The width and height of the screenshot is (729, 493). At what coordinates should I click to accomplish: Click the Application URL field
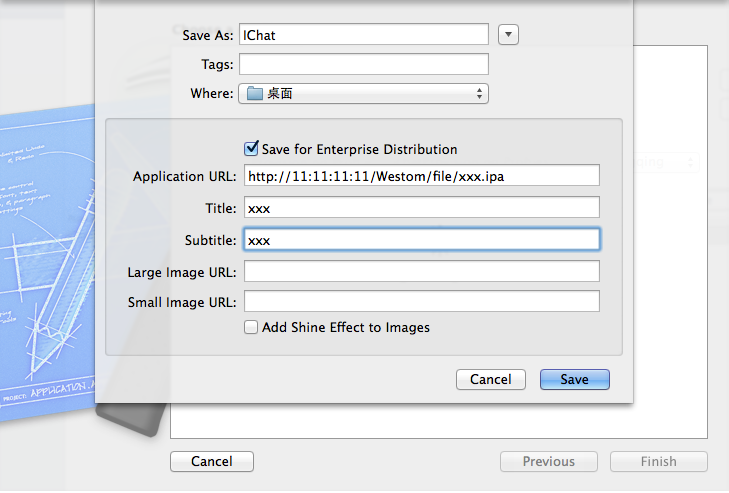(x=421, y=176)
